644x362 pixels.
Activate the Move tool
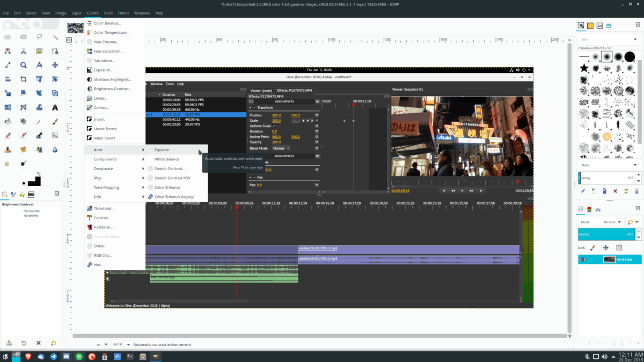[55, 65]
